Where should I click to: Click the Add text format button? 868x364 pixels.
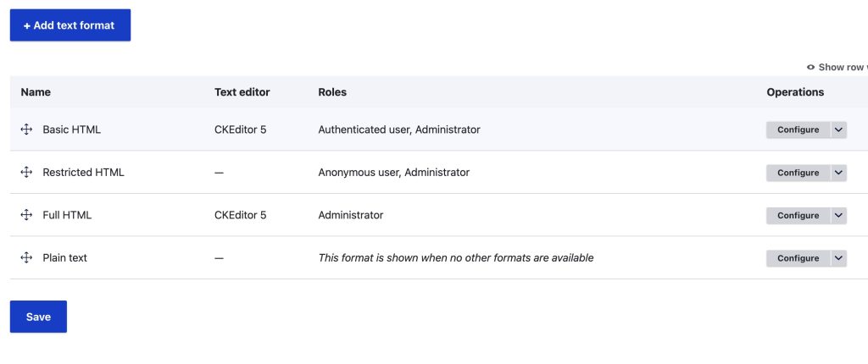point(70,25)
